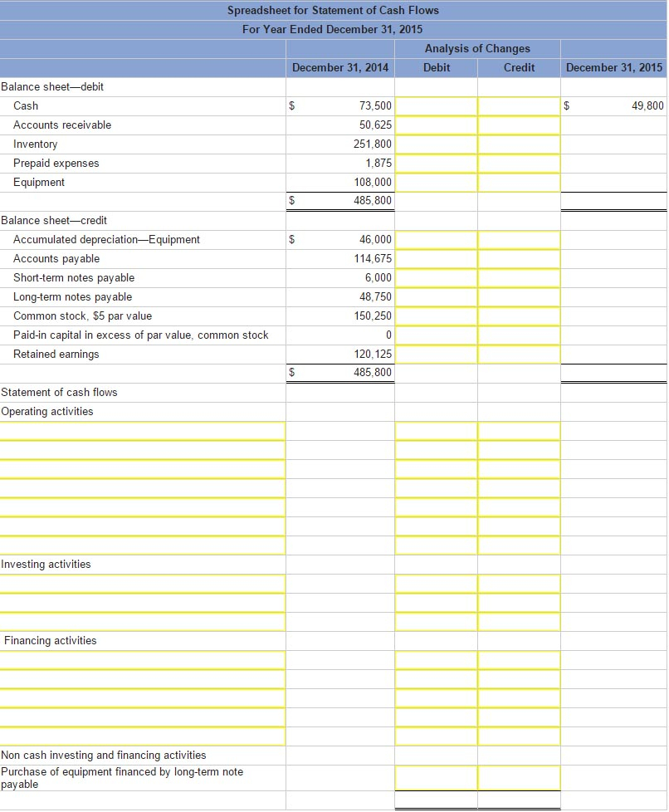The height and width of the screenshot is (812, 669).
Task: Click first Financing activities description field
Action: [x=143, y=660]
